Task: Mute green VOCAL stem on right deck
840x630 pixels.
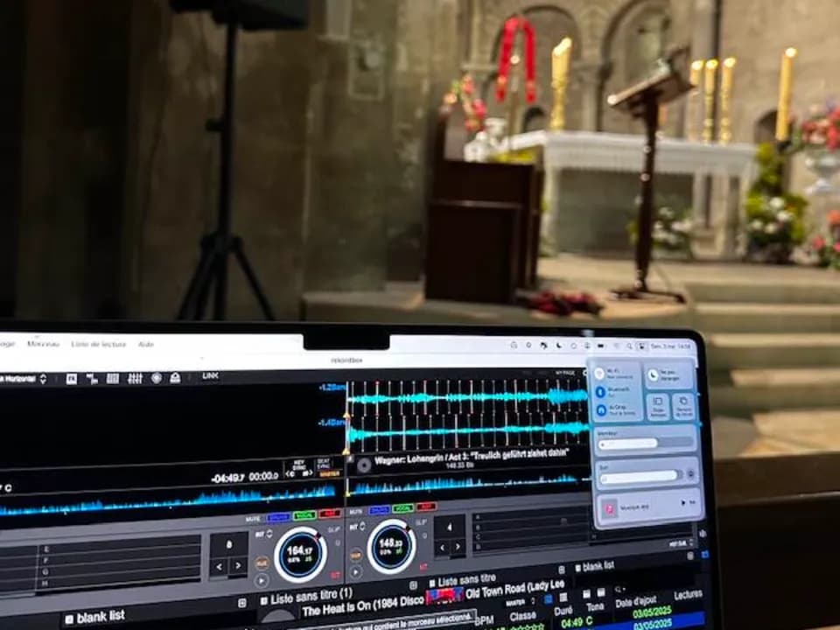Action: click(402, 507)
